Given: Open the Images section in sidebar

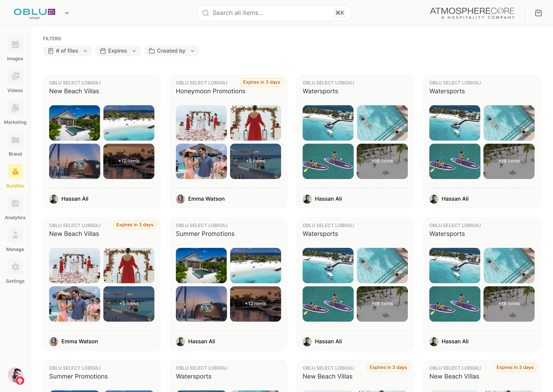Looking at the screenshot, I should [x=15, y=45].
